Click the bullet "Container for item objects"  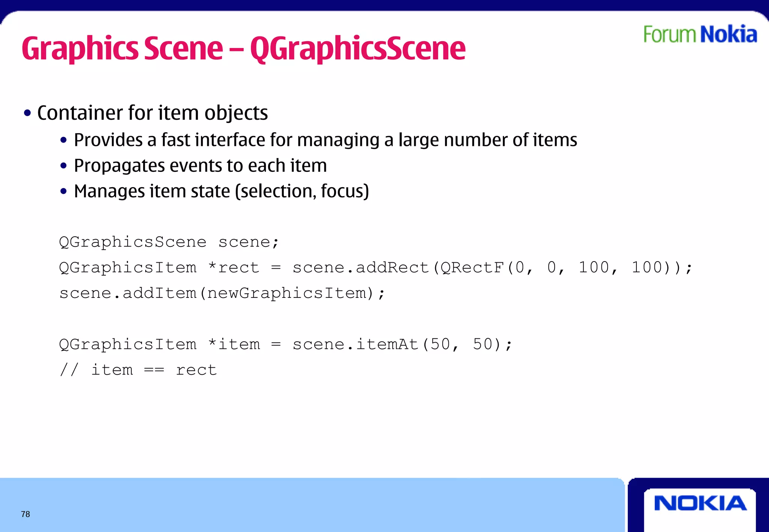152,113
